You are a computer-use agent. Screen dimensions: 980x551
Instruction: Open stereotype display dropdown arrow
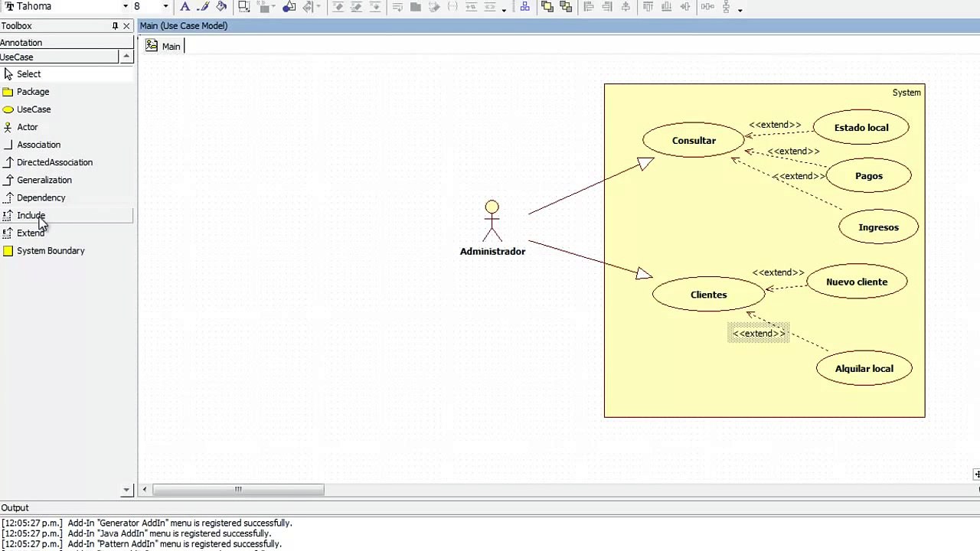pos(274,7)
